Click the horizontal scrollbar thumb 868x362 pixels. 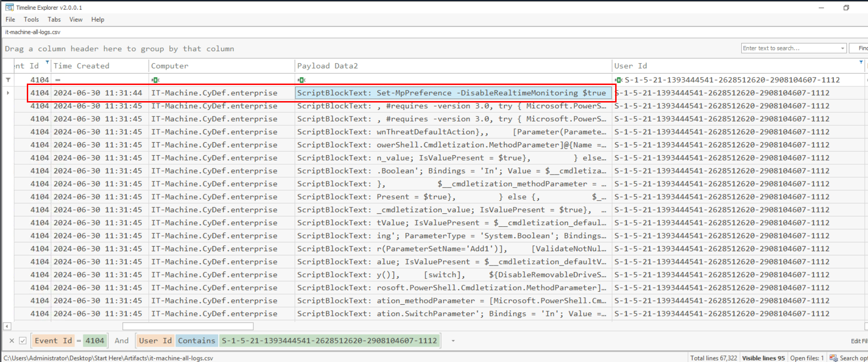click(x=188, y=326)
